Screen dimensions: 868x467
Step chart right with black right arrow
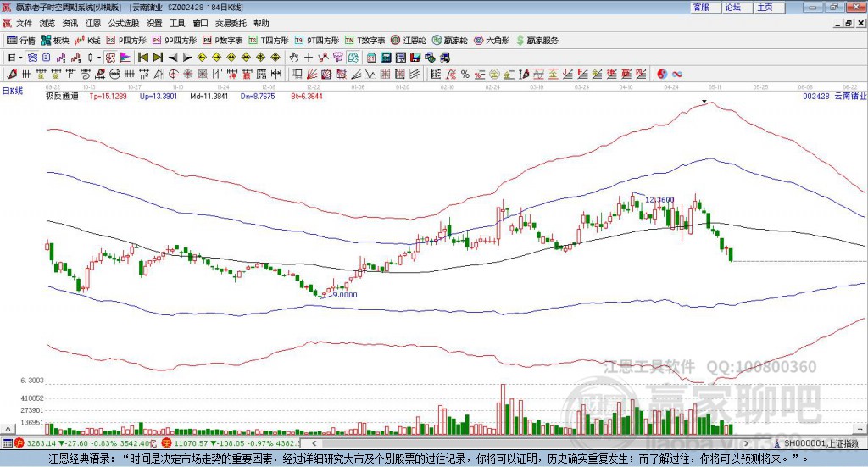(187, 58)
